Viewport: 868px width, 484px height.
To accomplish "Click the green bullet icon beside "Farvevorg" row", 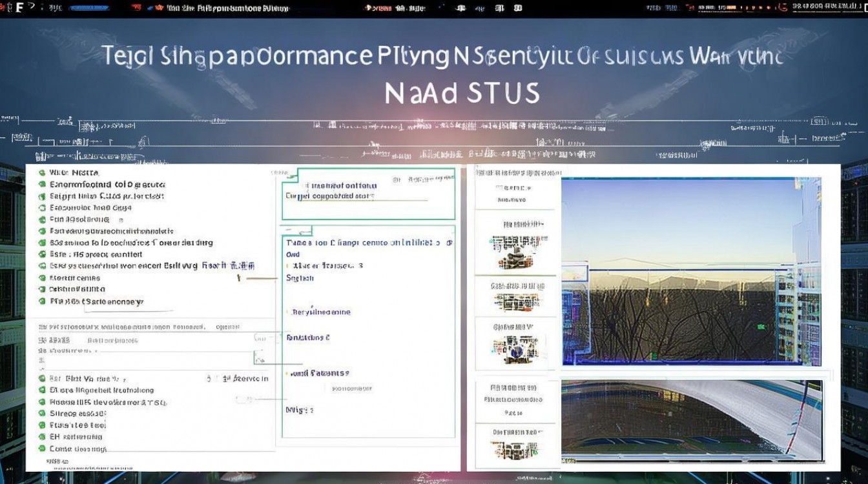I will click(42, 231).
